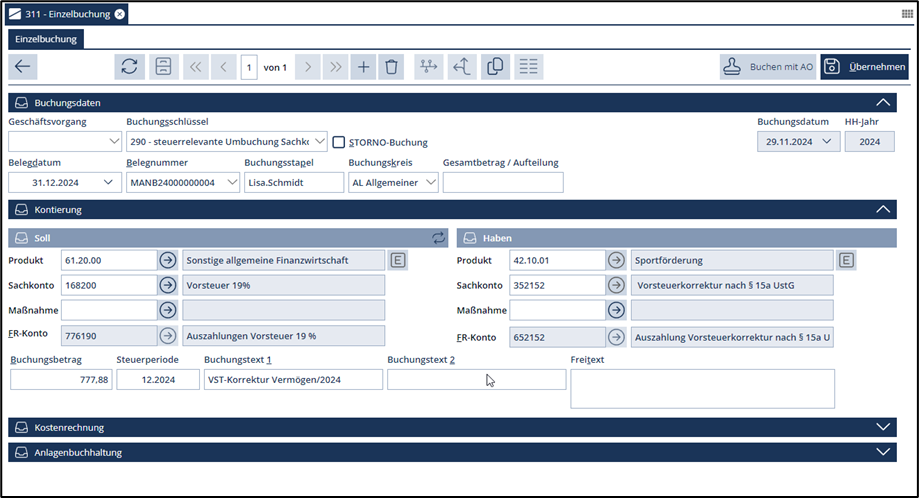
Task: Select the Einzelbuchung tab
Action: pyautogui.click(x=46, y=39)
